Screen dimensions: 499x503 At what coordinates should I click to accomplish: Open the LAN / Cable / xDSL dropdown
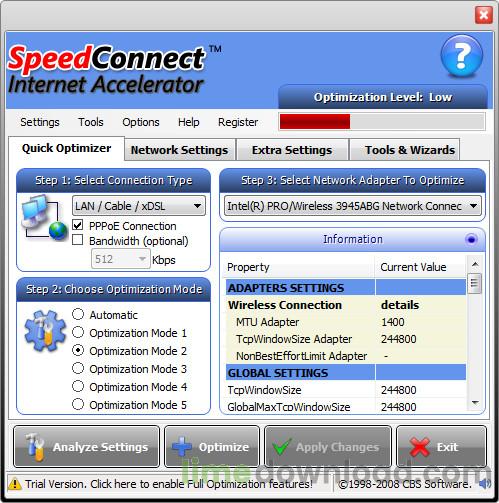[139, 206]
